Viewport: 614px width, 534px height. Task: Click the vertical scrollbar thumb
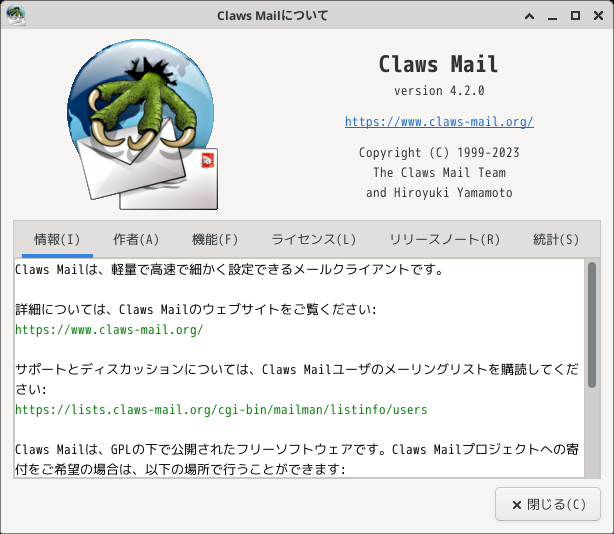coord(592,325)
